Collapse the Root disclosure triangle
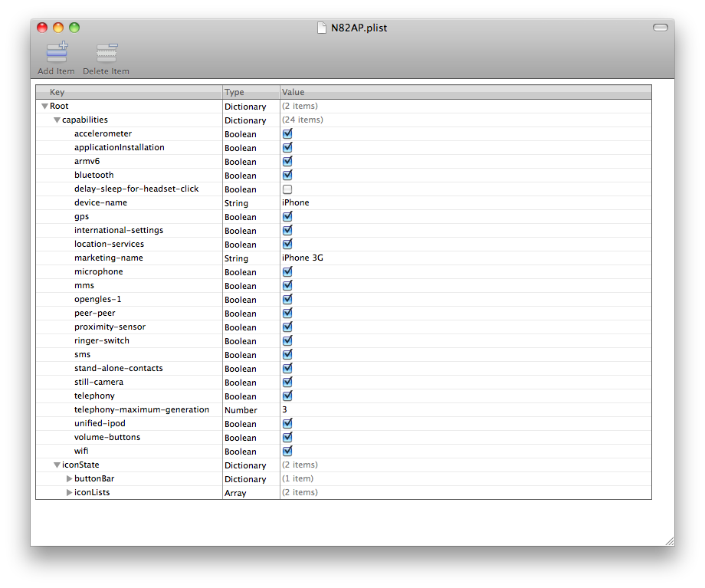The width and height of the screenshot is (705, 588). (44, 106)
